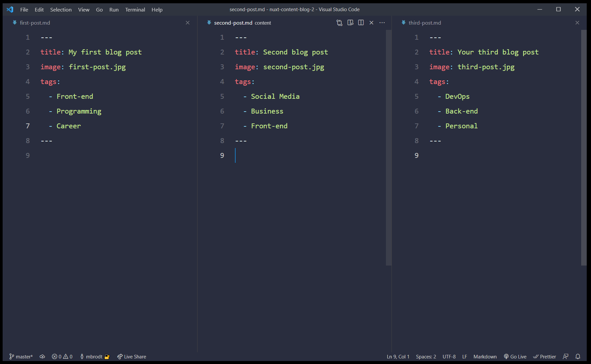Close the third-post.md tab

[x=577, y=23]
